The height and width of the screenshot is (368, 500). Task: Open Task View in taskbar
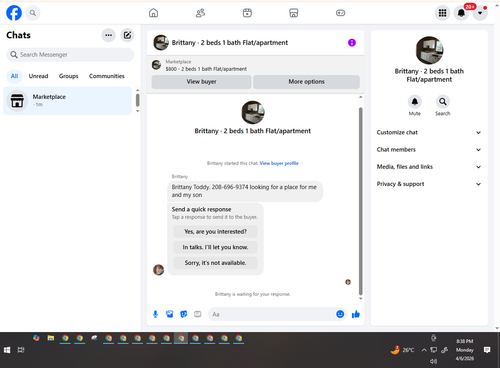click(x=21, y=350)
